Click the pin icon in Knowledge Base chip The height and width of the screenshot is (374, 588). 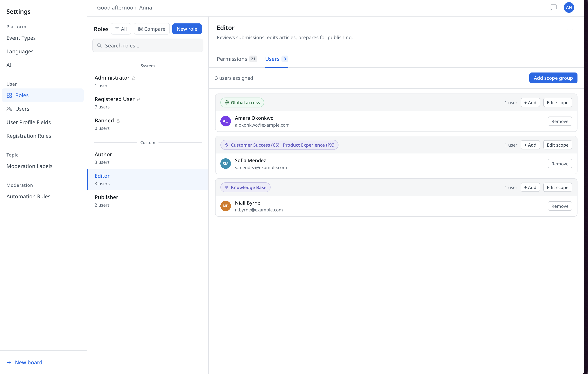point(227,187)
